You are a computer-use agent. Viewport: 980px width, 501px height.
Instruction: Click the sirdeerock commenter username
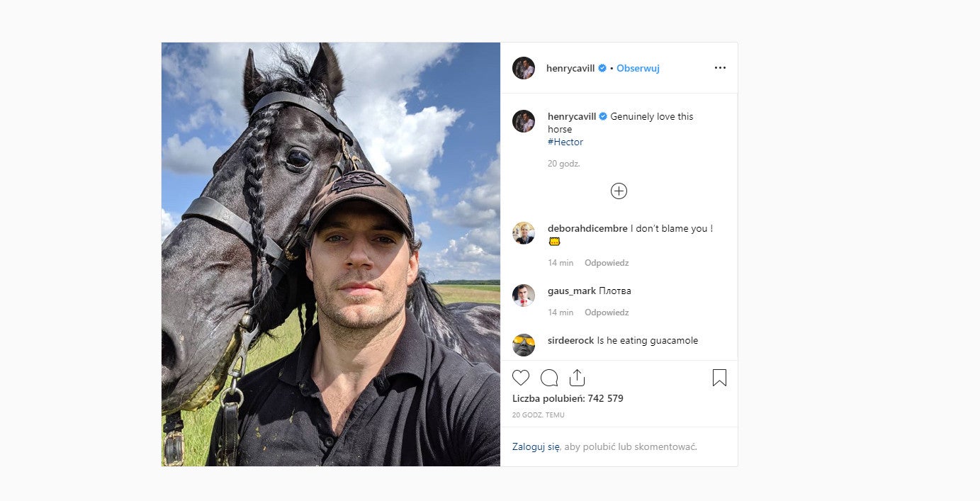point(570,340)
